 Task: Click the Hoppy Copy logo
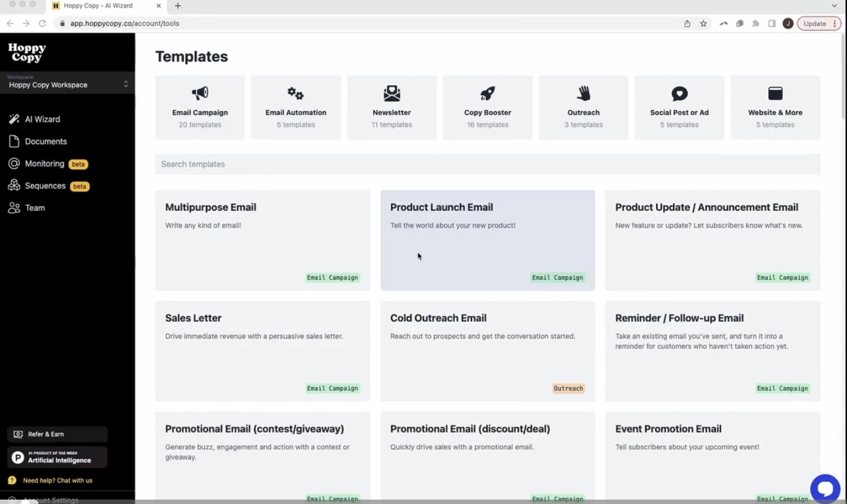(27, 53)
